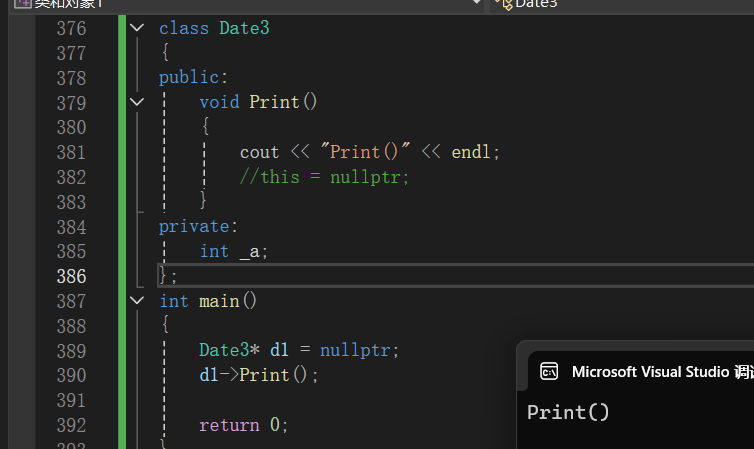Click the class name Date3 on line 376

coord(244,28)
